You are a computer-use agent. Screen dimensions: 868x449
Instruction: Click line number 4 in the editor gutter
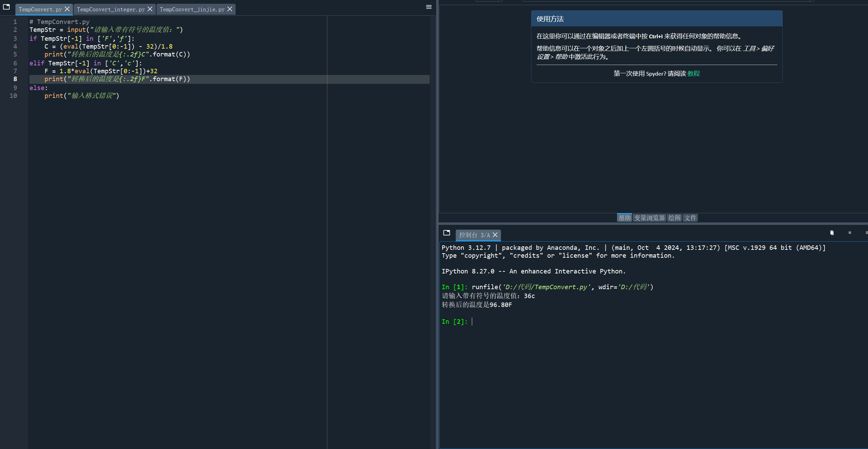15,47
